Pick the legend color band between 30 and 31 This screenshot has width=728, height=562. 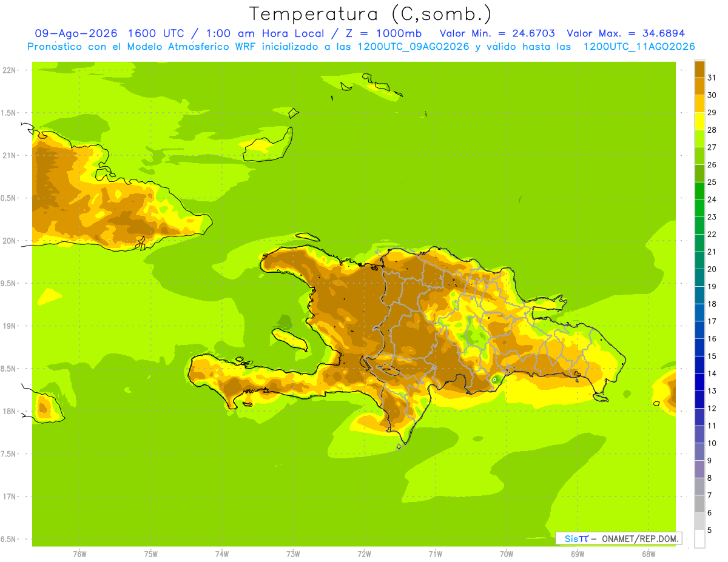tap(699, 87)
